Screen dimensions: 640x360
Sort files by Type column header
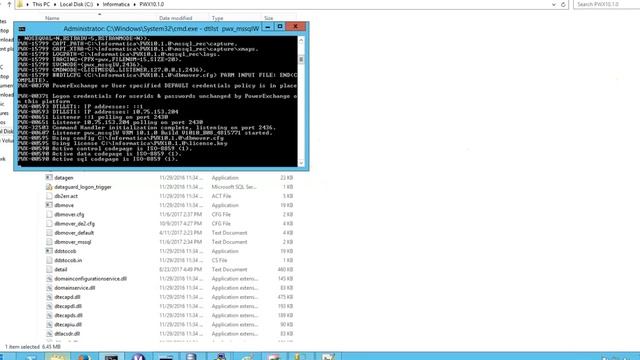pos(217,18)
